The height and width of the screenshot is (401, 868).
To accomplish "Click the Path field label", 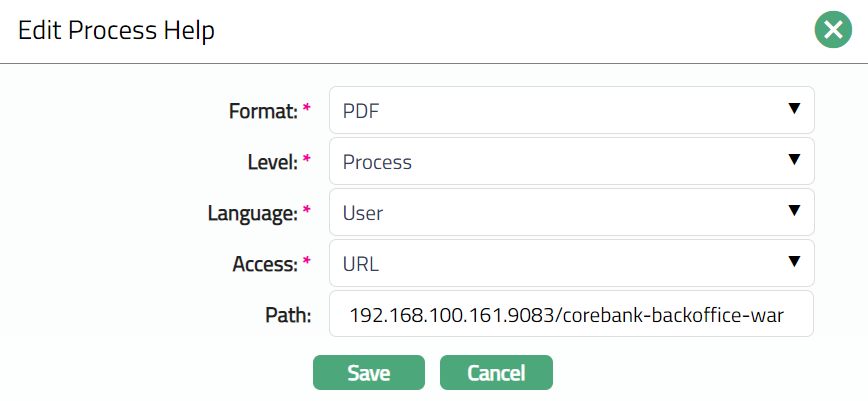I will (289, 315).
